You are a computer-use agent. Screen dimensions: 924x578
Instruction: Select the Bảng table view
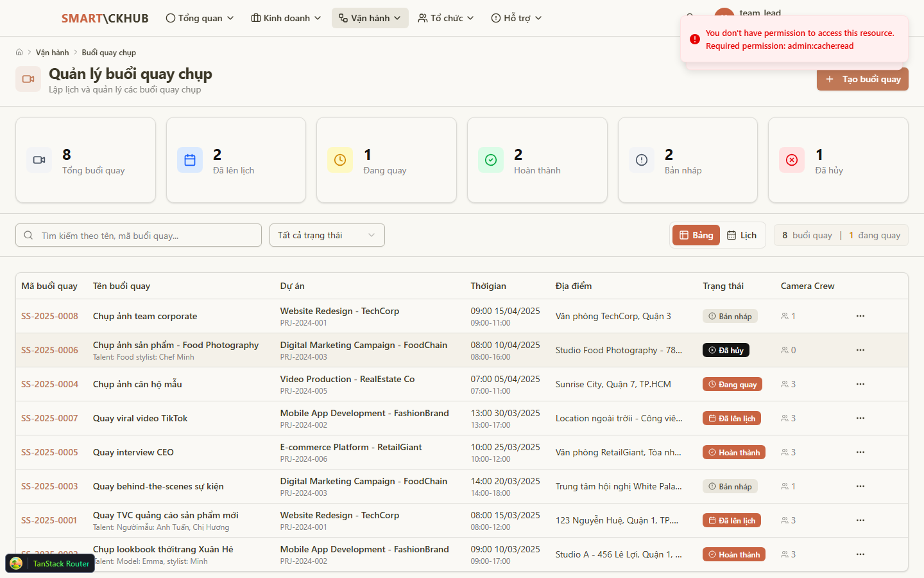coord(696,235)
